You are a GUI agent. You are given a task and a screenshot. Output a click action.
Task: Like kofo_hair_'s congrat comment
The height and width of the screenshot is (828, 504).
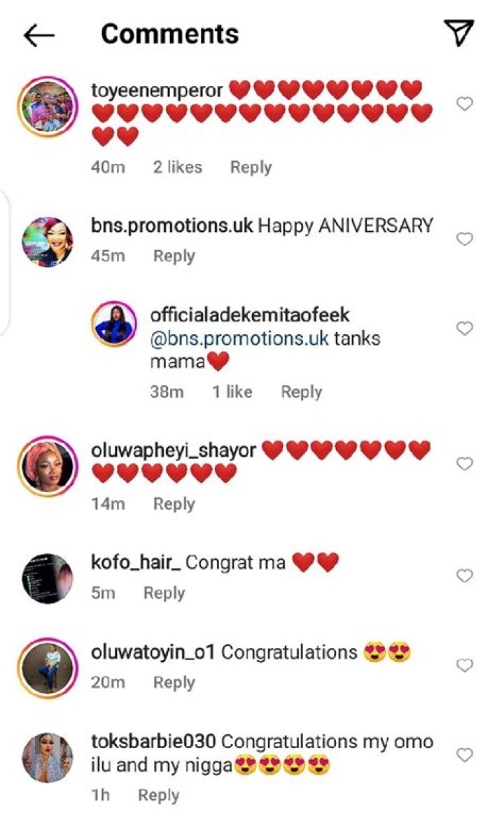[x=464, y=575]
